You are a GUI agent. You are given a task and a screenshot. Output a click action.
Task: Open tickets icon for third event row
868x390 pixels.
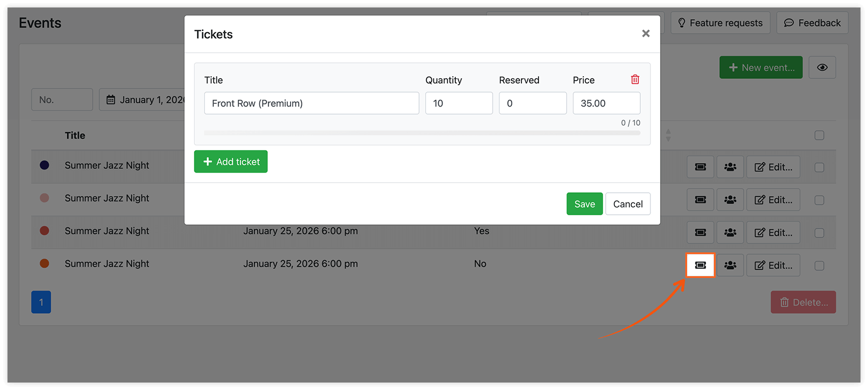tap(700, 232)
